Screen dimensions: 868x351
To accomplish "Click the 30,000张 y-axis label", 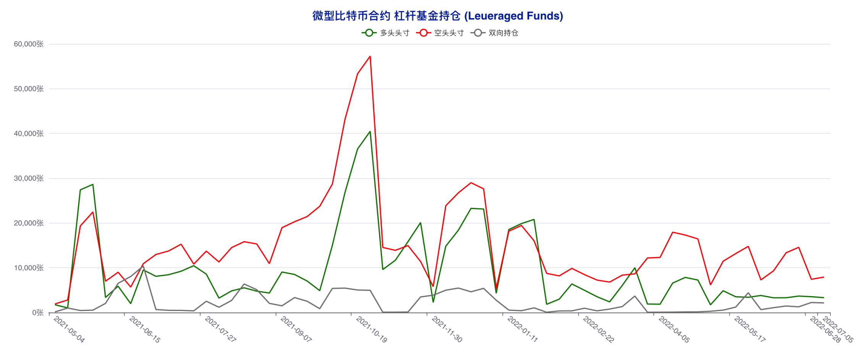I will point(29,179).
